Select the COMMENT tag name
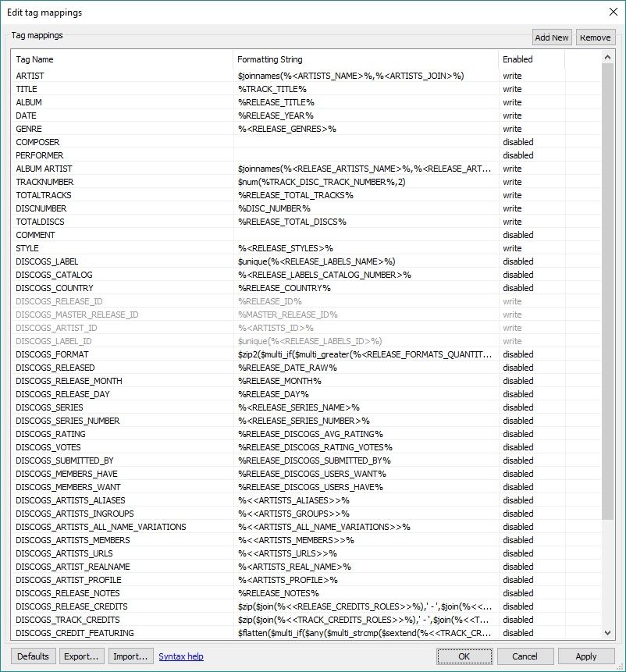626x672 pixels. (35, 235)
